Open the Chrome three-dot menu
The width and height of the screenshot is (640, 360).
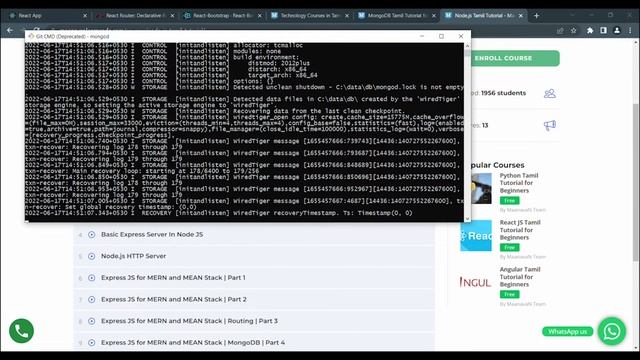[x=630, y=30]
